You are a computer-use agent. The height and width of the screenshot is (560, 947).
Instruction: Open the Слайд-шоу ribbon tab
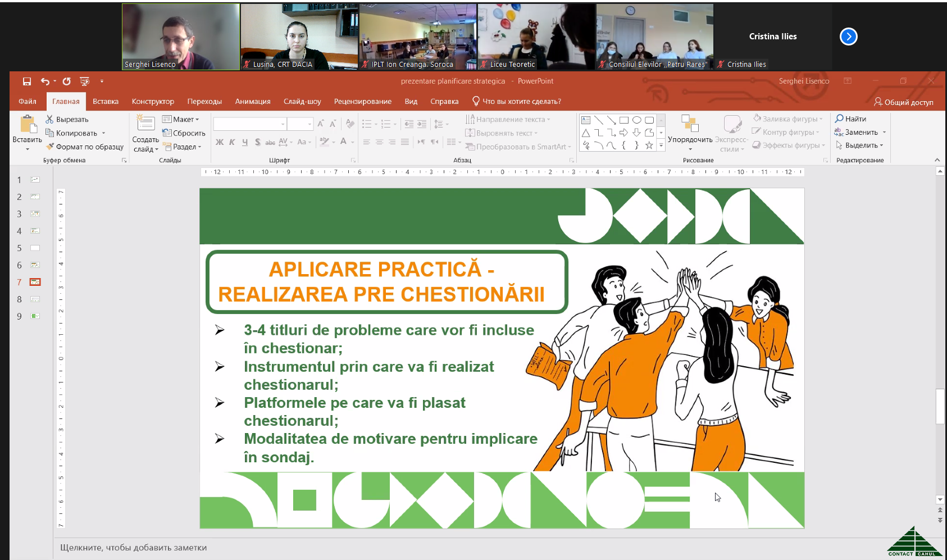(302, 102)
